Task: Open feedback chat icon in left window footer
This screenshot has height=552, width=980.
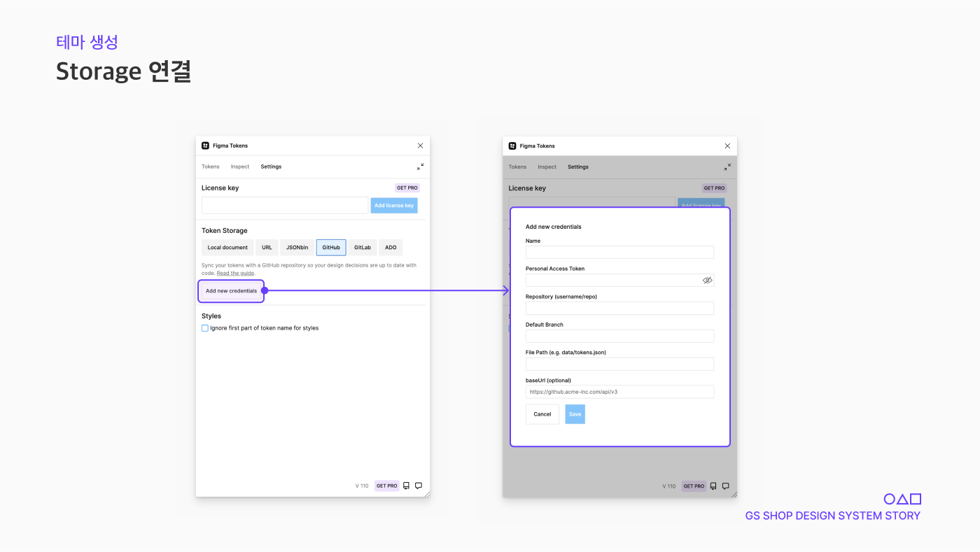Action: (x=419, y=486)
